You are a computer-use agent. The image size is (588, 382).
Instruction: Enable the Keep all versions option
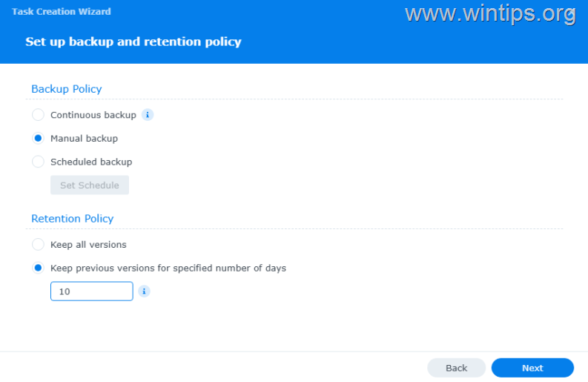pyautogui.click(x=38, y=245)
